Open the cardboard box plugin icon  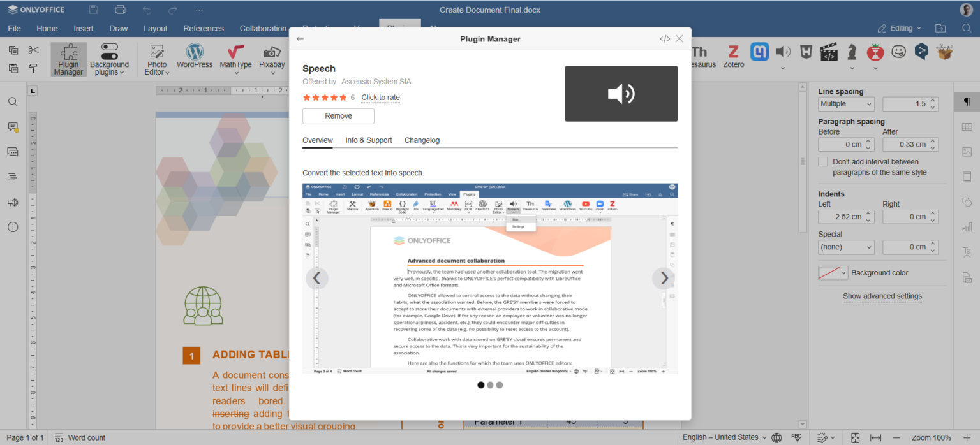[x=944, y=52]
